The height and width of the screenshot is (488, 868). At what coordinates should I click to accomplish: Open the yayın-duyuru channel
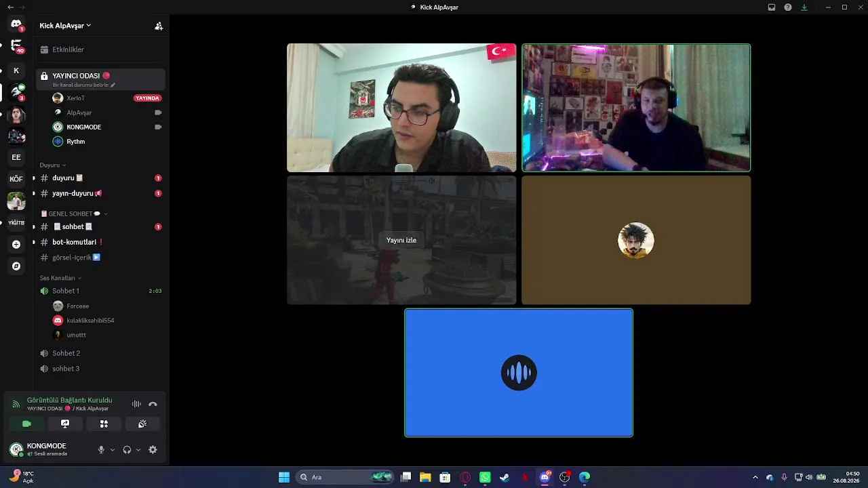(100, 193)
